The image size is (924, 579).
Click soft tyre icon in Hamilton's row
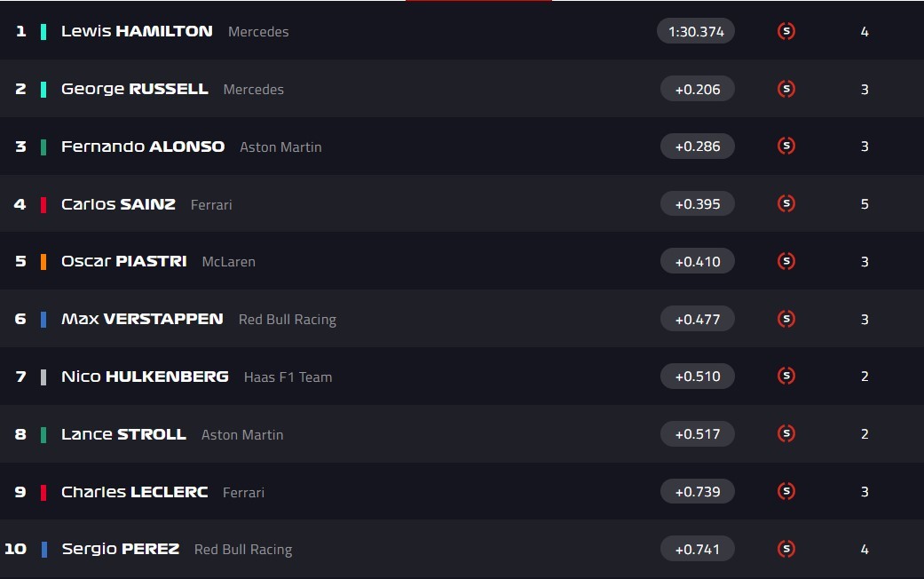pyautogui.click(x=786, y=32)
